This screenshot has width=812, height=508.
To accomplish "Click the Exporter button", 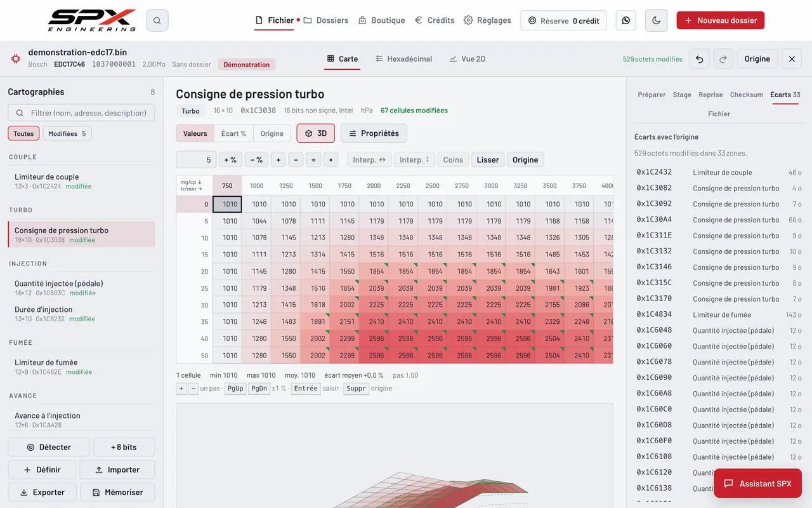I will 42,492.
